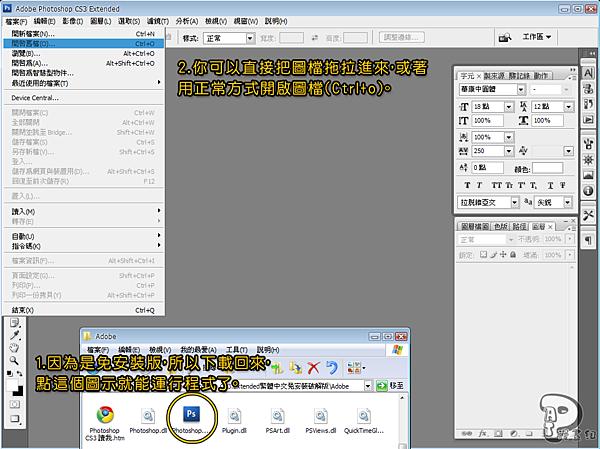
Task: Click layer style fx icon in Layers panel
Action: (482, 434)
